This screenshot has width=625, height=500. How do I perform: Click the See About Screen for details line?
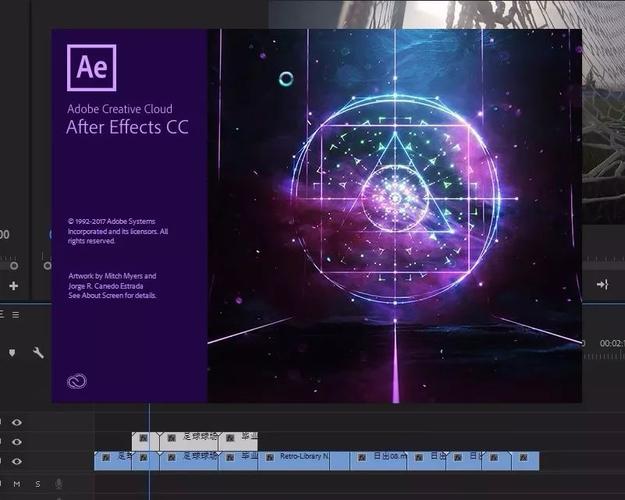point(112,295)
